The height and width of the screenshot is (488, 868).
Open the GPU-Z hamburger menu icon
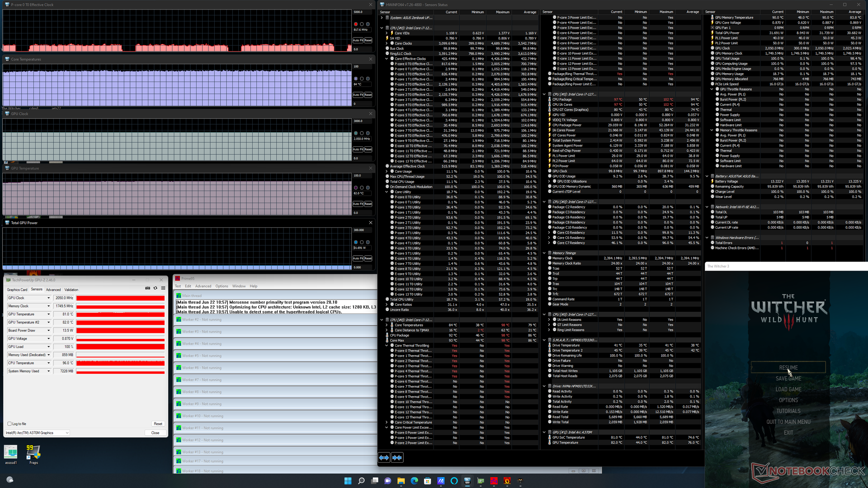[163, 288]
